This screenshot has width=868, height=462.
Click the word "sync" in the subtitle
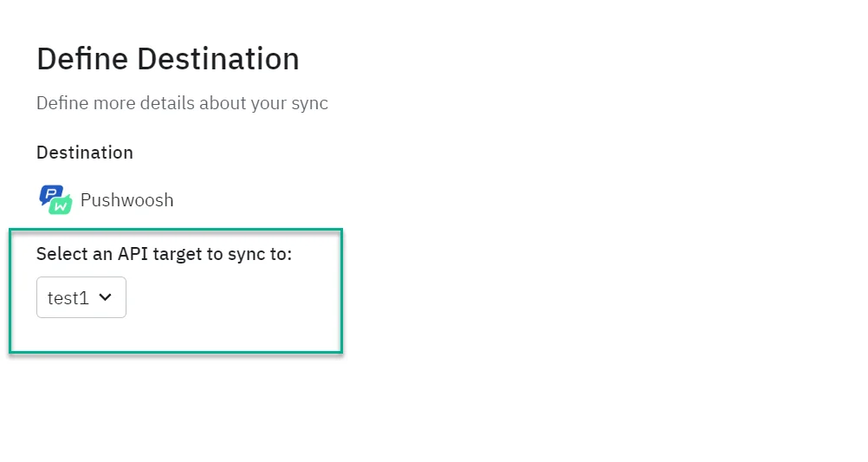pos(309,103)
